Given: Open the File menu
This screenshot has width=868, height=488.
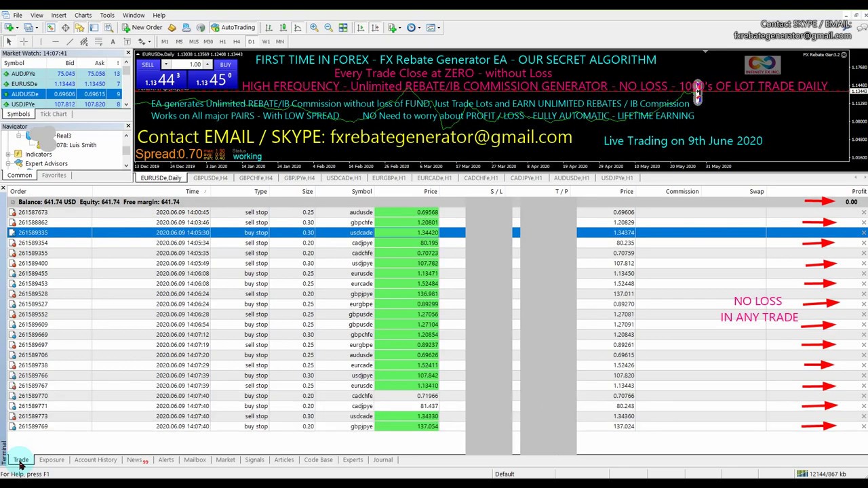Looking at the screenshot, I should [x=18, y=15].
